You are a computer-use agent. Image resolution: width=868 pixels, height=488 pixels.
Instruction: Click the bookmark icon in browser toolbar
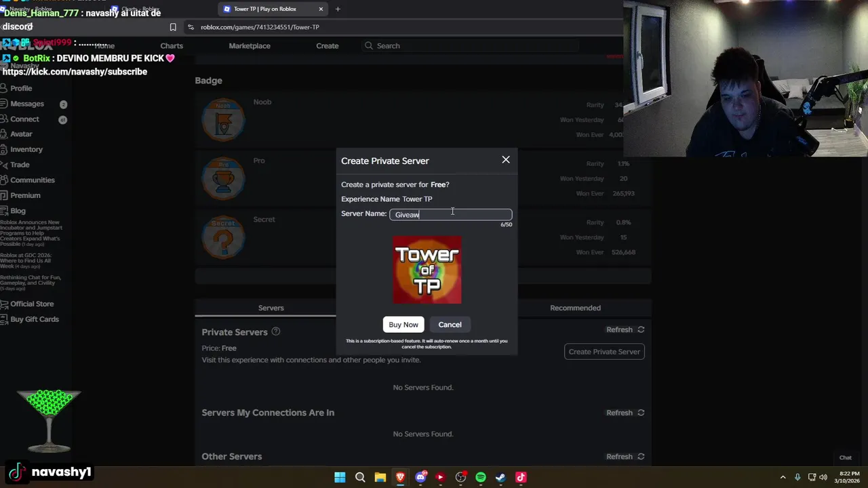pos(173,27)
